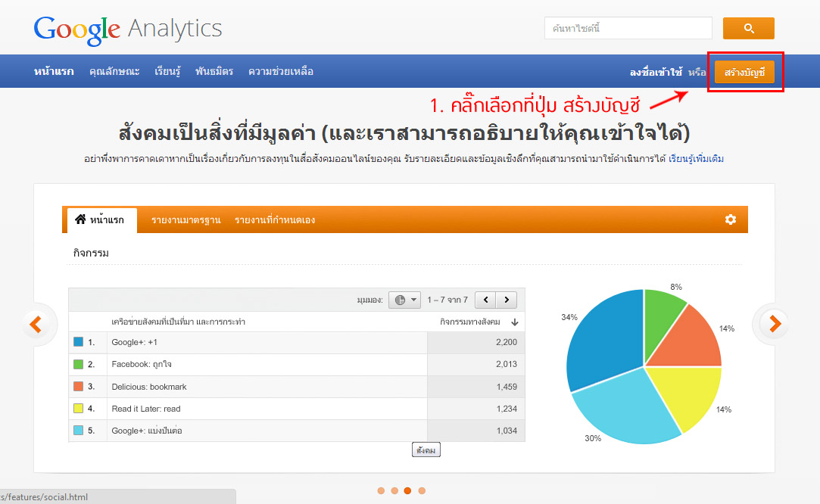This screenshot has height=504, width=820.
Task: Click the สังคม button below table
Action: point(426,450)
